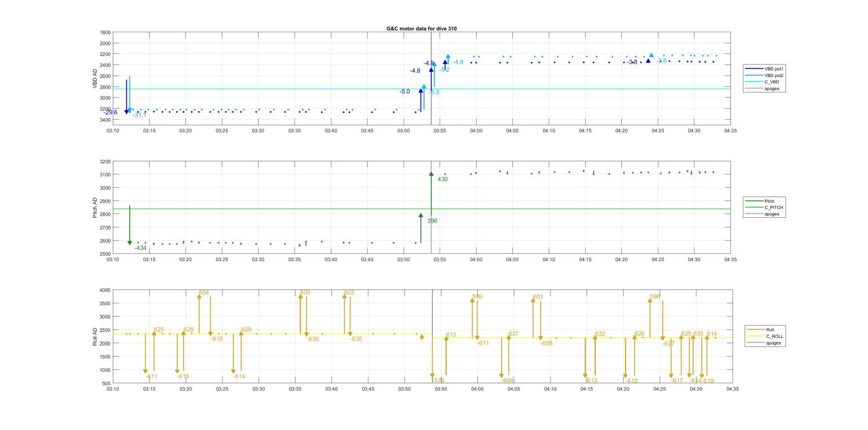Click the "604" roll data label
The width and height of the screenshot is (868, 430).
click(204, 292)
